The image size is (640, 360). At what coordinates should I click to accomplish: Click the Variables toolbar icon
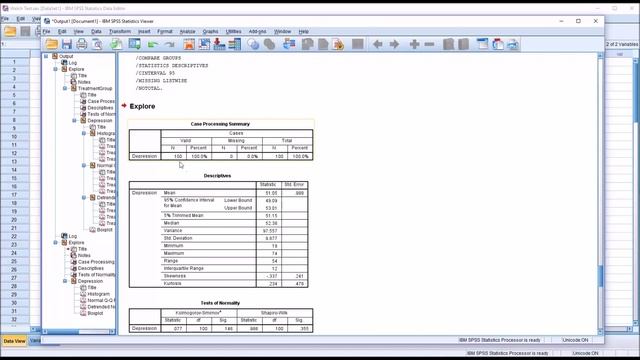[x=235, y=44]
